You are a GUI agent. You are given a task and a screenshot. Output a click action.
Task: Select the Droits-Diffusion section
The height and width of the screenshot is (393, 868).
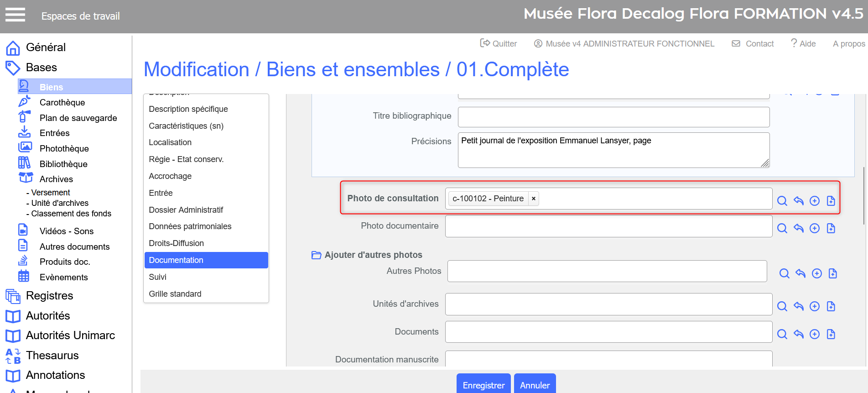coord(176,243)
